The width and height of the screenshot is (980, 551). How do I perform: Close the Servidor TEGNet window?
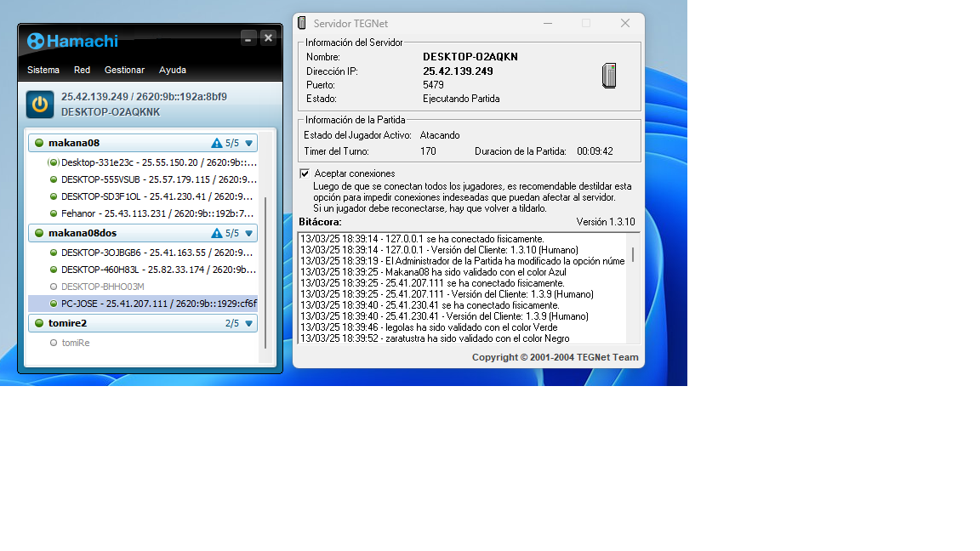(625, 23)
